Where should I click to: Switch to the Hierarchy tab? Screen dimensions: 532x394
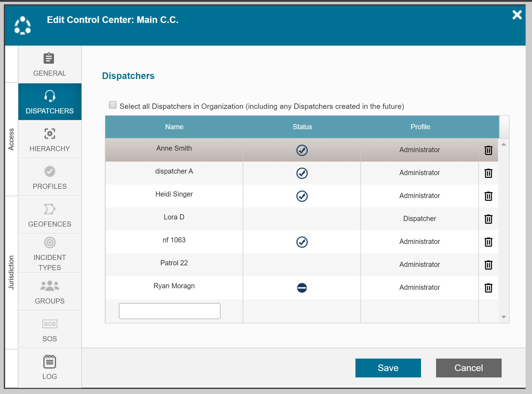(50, 140)
